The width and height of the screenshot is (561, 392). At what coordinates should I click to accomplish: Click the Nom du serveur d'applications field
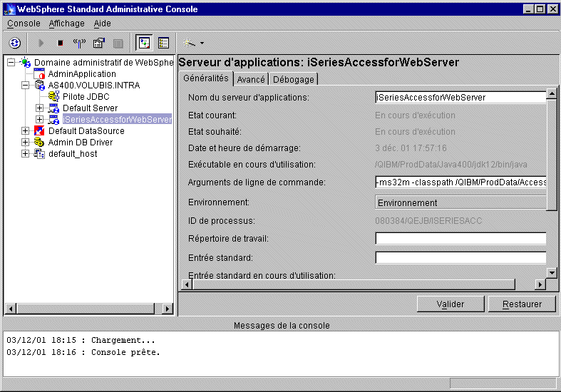click(460, 97)
